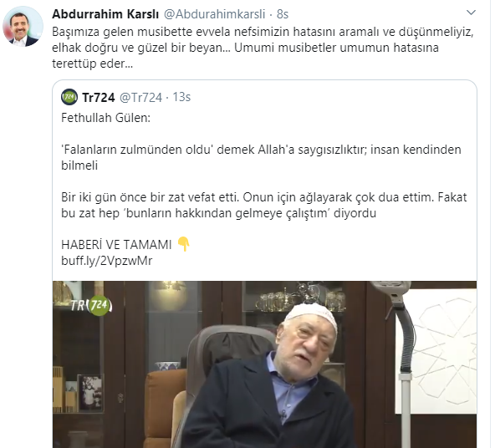The image size is (495, 448).
Task: Open the 8s tweet timestamp
Action: coord(283,14)
